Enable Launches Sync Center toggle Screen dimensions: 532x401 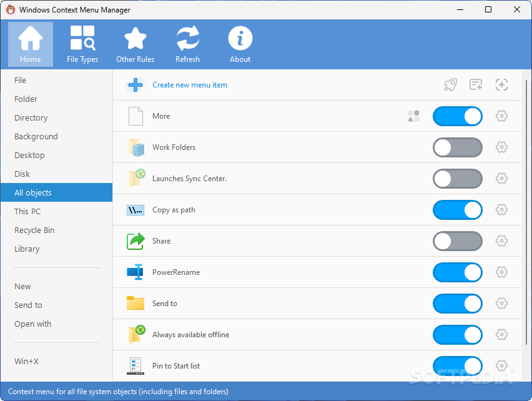point(457,179)
